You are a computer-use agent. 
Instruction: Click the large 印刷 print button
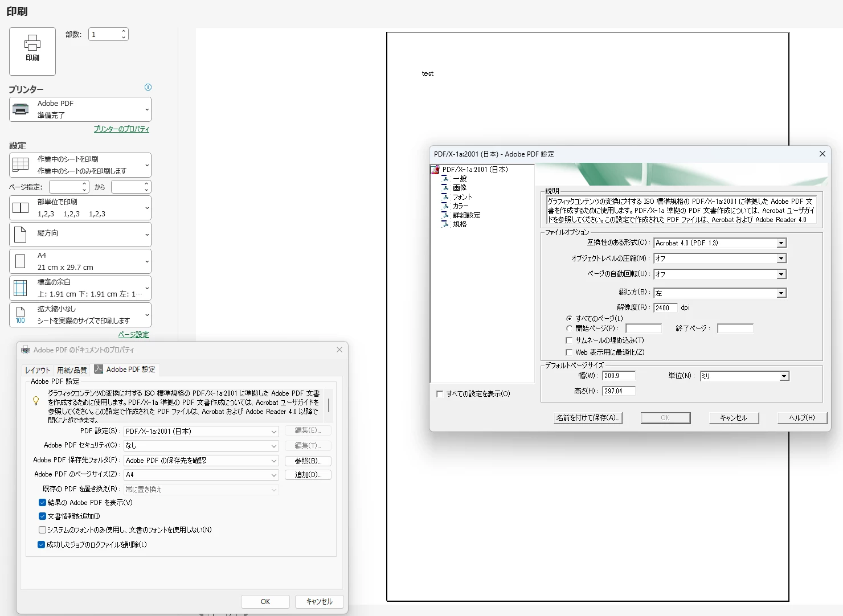32,51
